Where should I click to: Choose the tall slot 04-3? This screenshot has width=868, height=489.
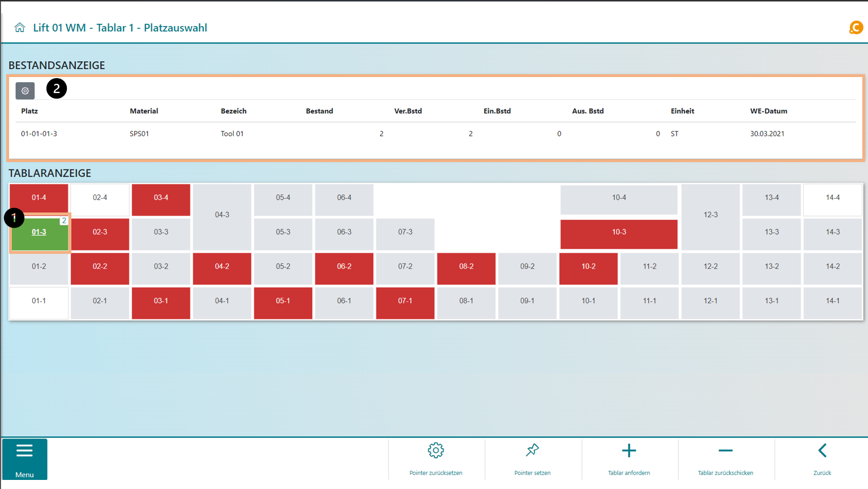[222, 215]
